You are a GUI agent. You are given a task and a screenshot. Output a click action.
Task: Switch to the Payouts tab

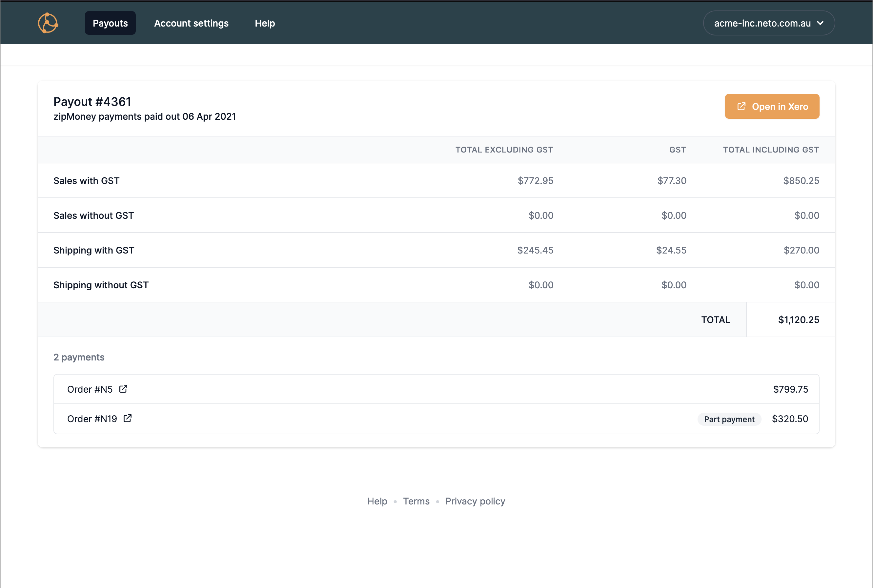110,23
